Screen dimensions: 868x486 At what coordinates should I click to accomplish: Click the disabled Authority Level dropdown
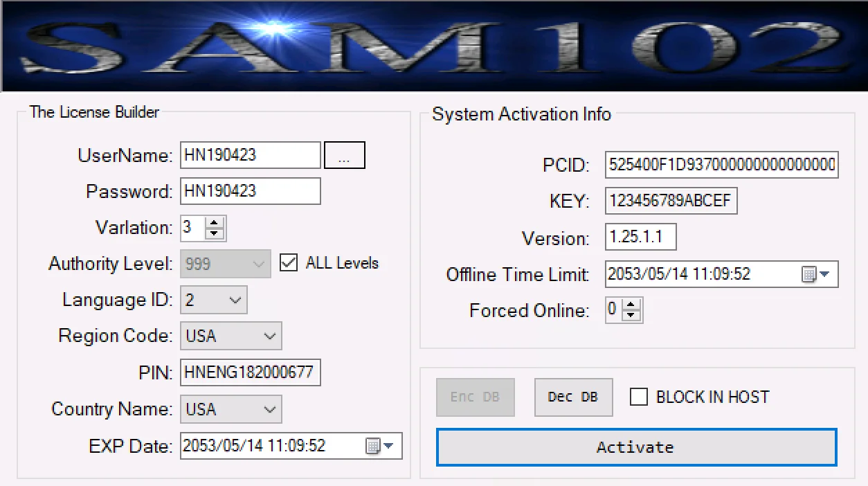click(226, 264)
